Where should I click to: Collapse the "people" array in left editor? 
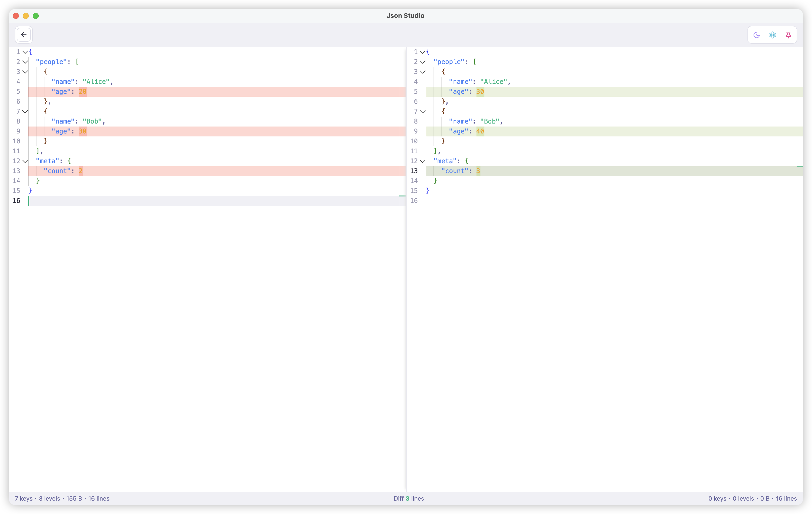pyautogui.click(x=25, y=62)
